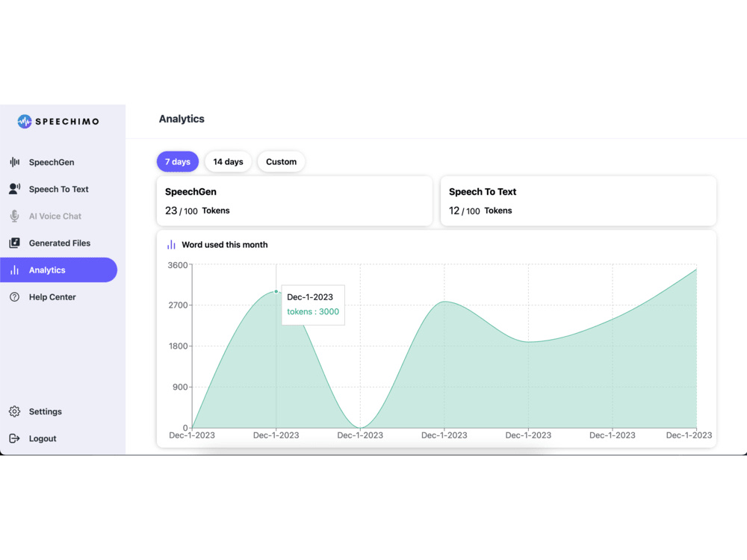Image resolution: width=747 pixels, height=560 pixels.
Task: Open the Help Center
Action: [52, 297]
